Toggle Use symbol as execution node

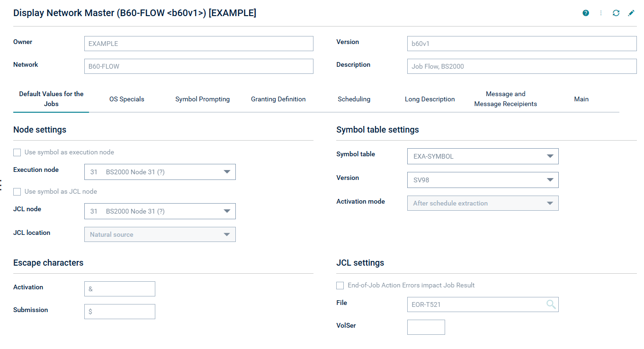pos(17,152)
